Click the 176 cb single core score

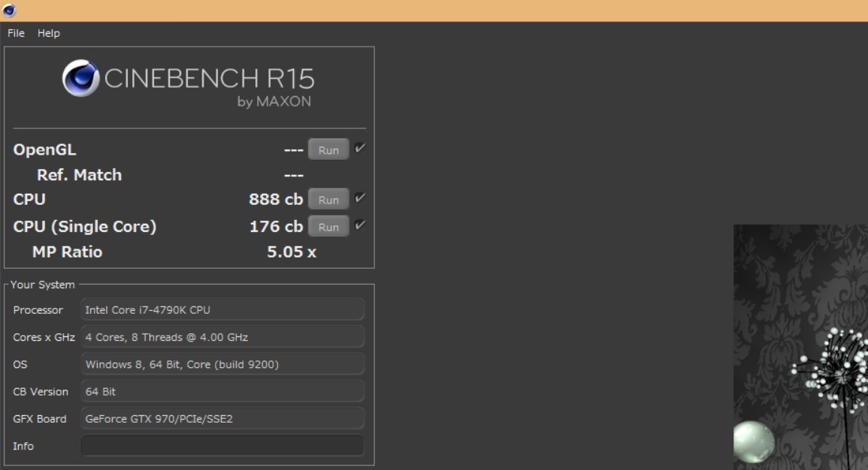coord(277,227)
